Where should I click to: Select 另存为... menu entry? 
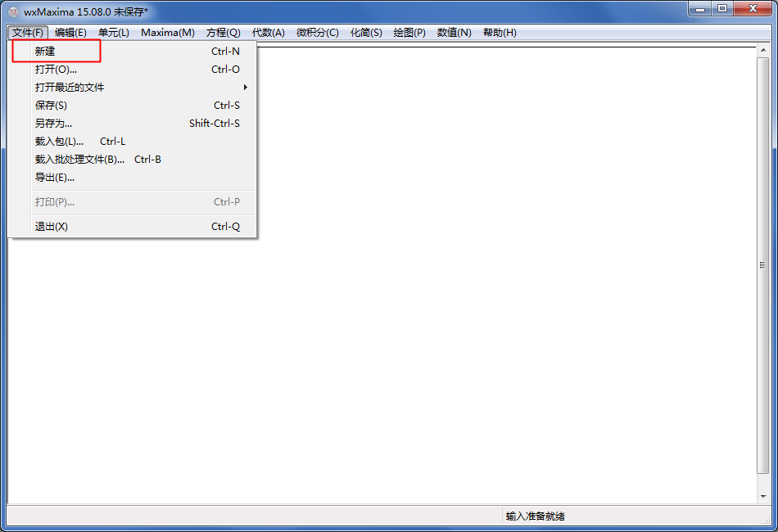133,123
